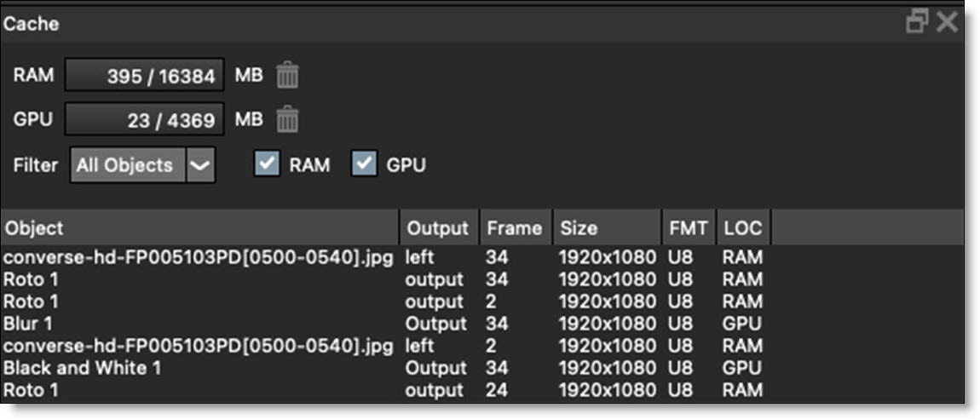Image resolution: width=980 pixels, height=419 pixels.
Task: Clear RAM cache with trash icon
Action: click(288, 75)
